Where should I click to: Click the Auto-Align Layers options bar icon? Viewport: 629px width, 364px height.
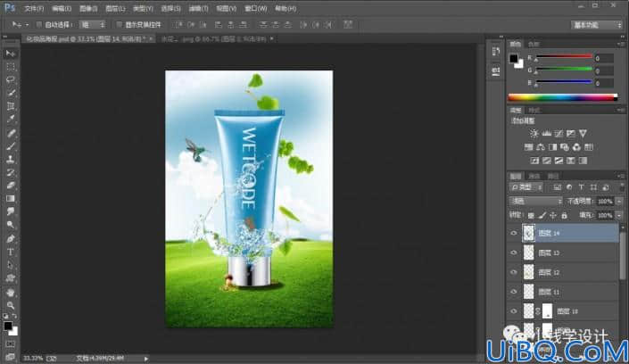[348, 24]
